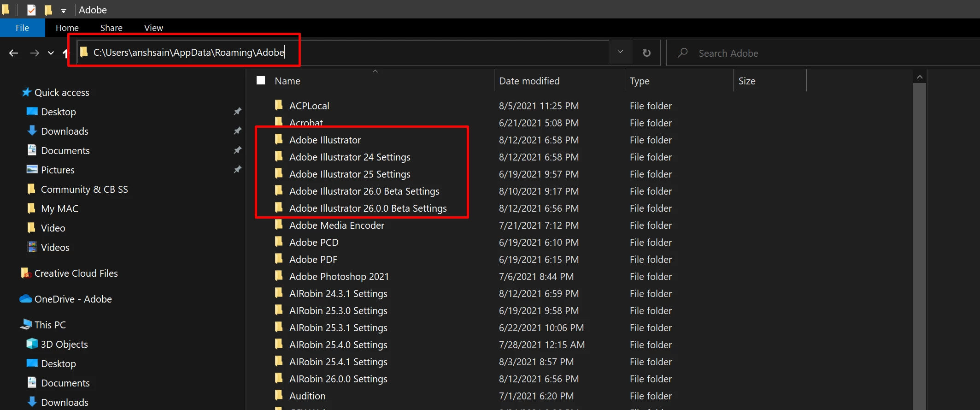Select AIRobin 25.3.1 Settings folder
The width and height of the screenshot is (980, 410).
click(338, 327)
